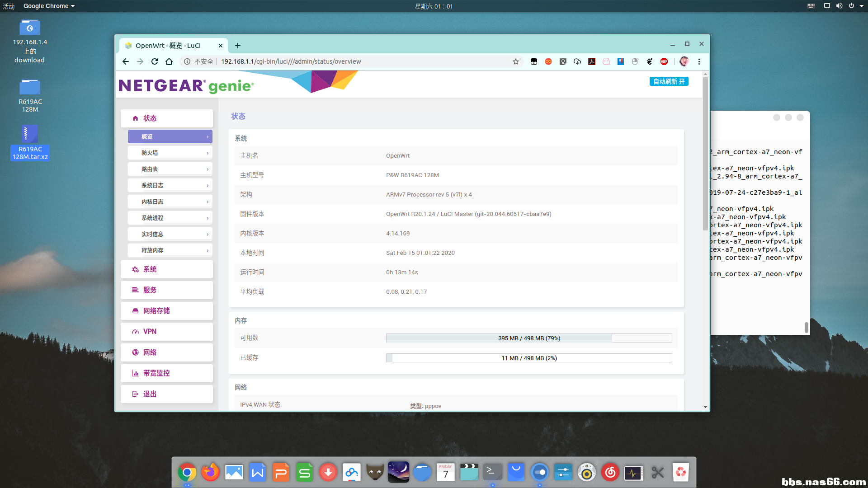Click the browser home icon
Image resolution: width=868 pixels, height=488 pixels.
pyautogui.click(x=169, y=61)
